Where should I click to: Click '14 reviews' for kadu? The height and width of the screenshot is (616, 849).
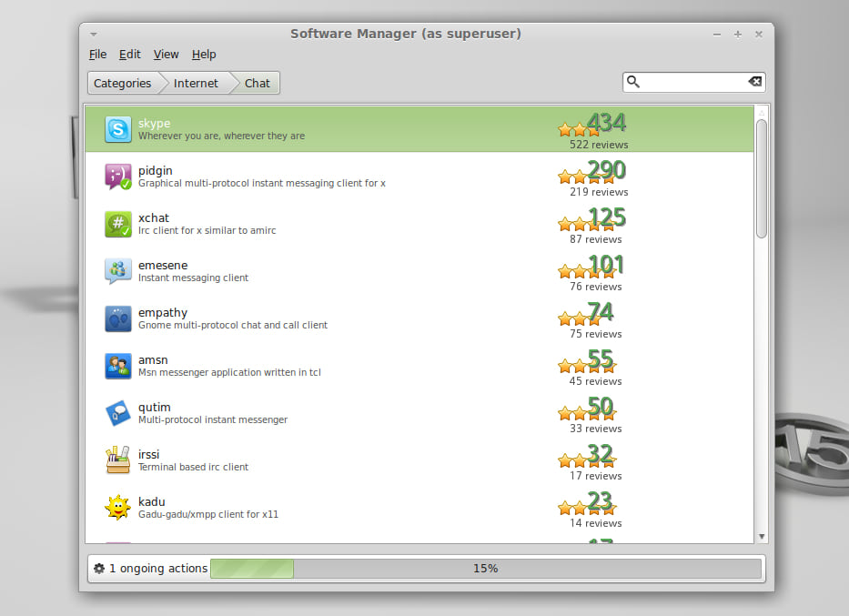595,523
